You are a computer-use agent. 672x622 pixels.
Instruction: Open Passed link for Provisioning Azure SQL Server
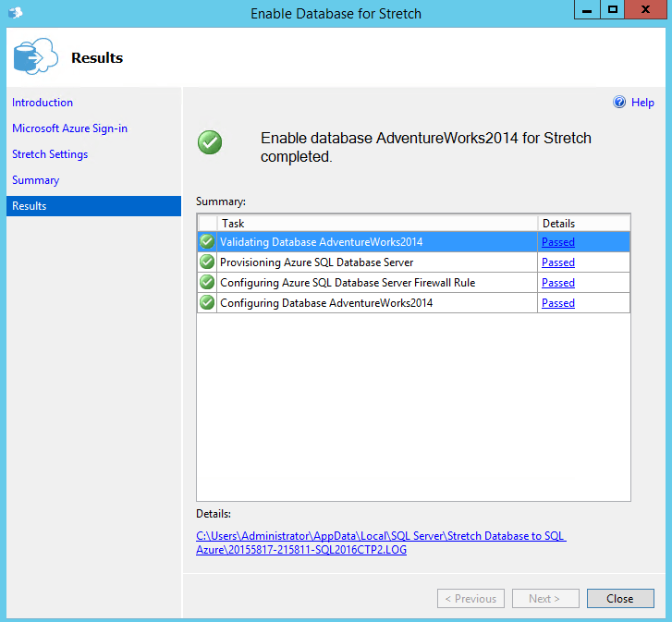(x=557, y=262)
